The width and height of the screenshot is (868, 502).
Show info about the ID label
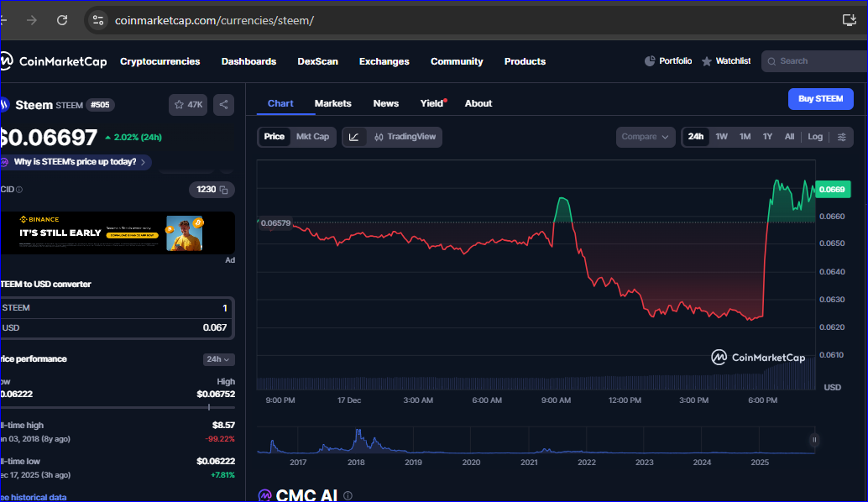coord(19,190)
